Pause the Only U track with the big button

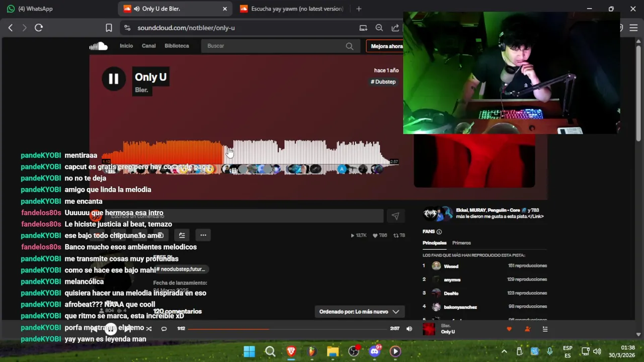tap(113, 79)
